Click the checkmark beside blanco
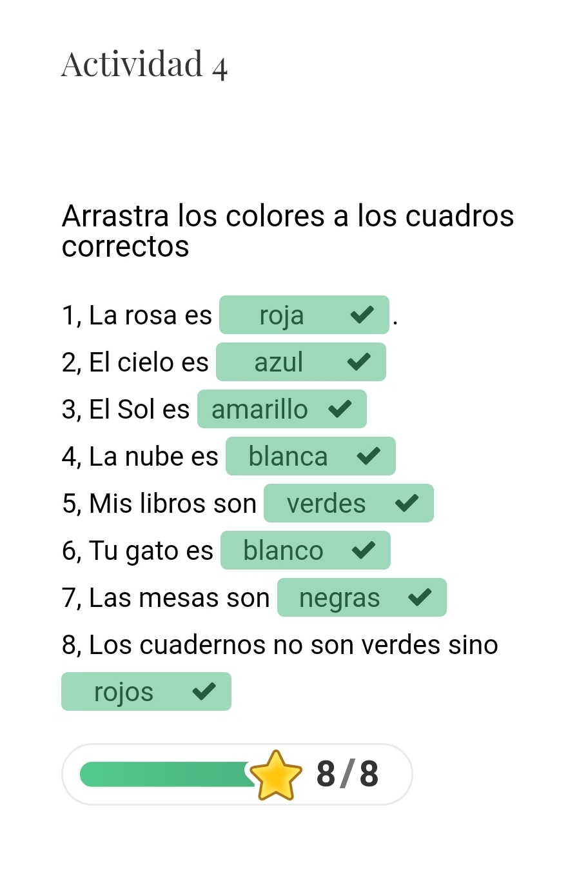The height and width of the screenshot is (874, 588). pos(364,550)
